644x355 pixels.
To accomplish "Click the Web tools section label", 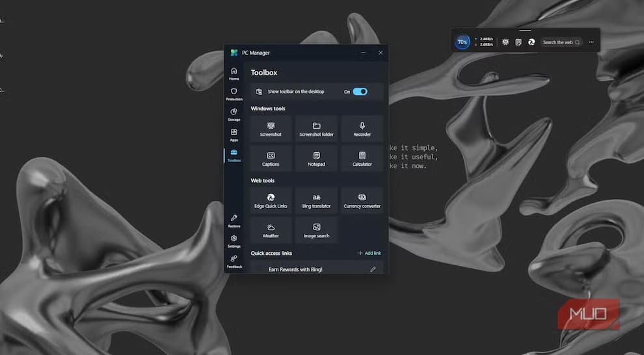I will [262, 181].
